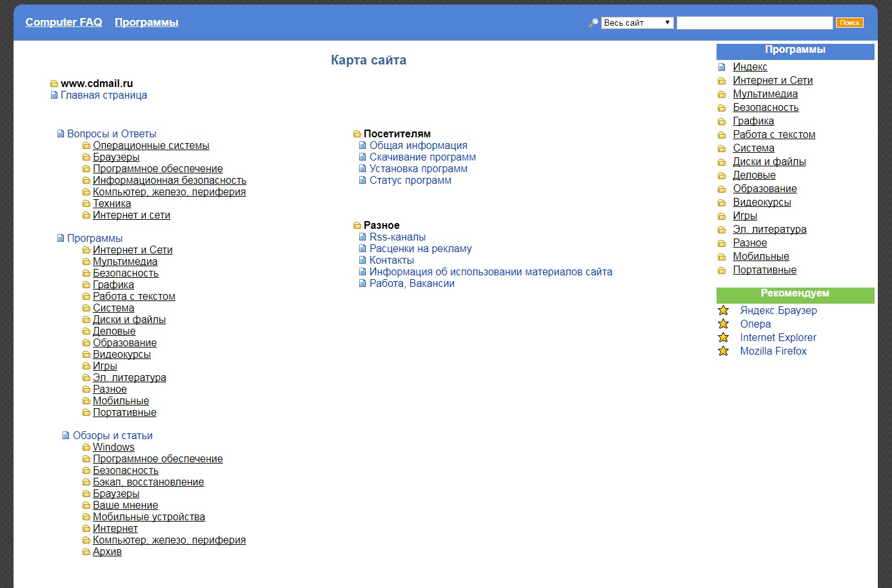Open Информация об использовании материалов сайта link
The image size is (892, 588).
tap(491, 272)
